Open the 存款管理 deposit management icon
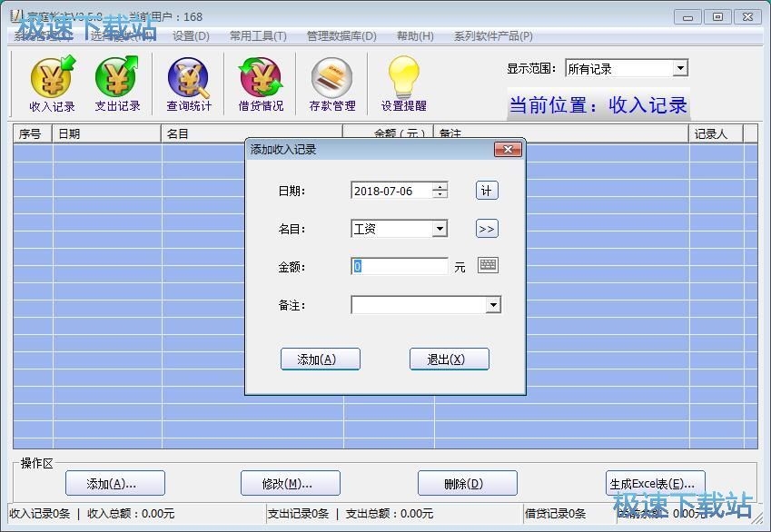Image resolution: width=771 pixels, height=532 pixels. point(331,84)
